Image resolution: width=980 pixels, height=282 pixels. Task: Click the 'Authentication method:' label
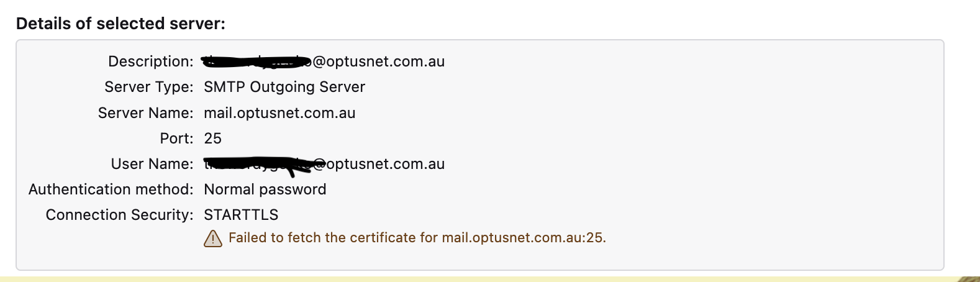pos(111,189)
